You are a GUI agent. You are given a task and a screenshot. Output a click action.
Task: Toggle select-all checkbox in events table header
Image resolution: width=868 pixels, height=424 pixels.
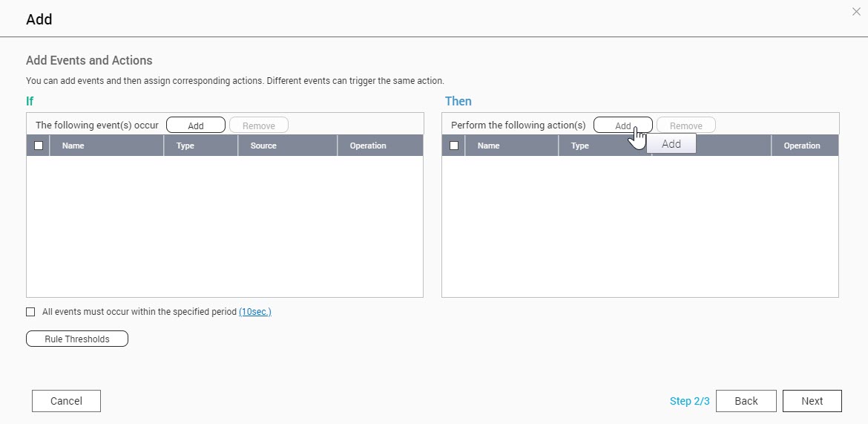39,146
